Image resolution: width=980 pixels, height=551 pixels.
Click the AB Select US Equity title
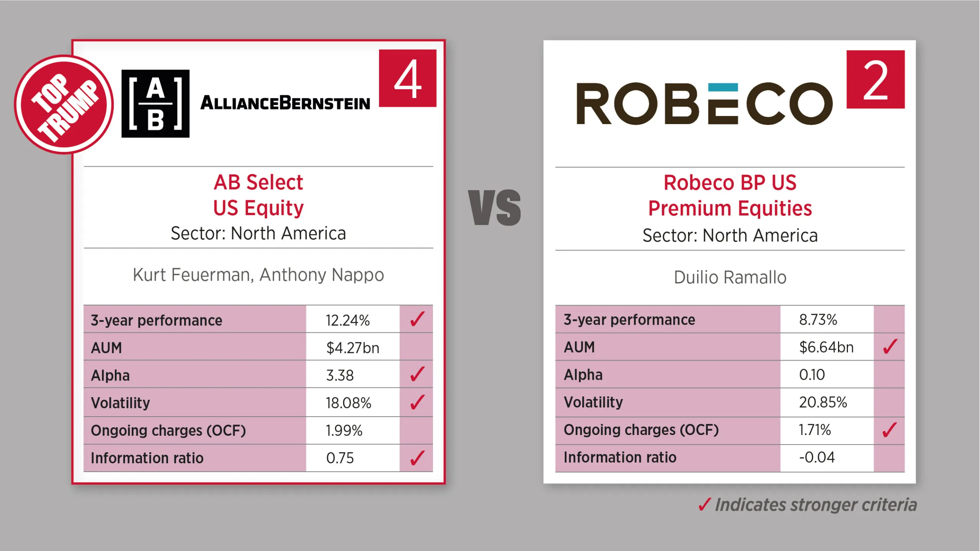[258, 195]
